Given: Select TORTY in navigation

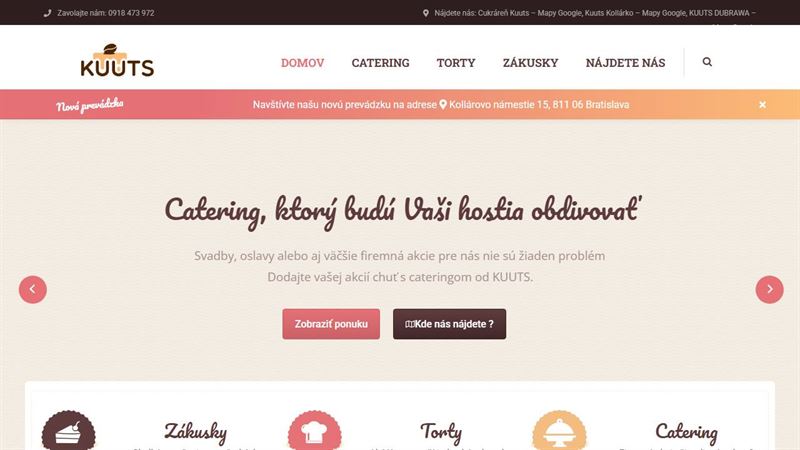Looking at the screenshot, I should (456, 63).
